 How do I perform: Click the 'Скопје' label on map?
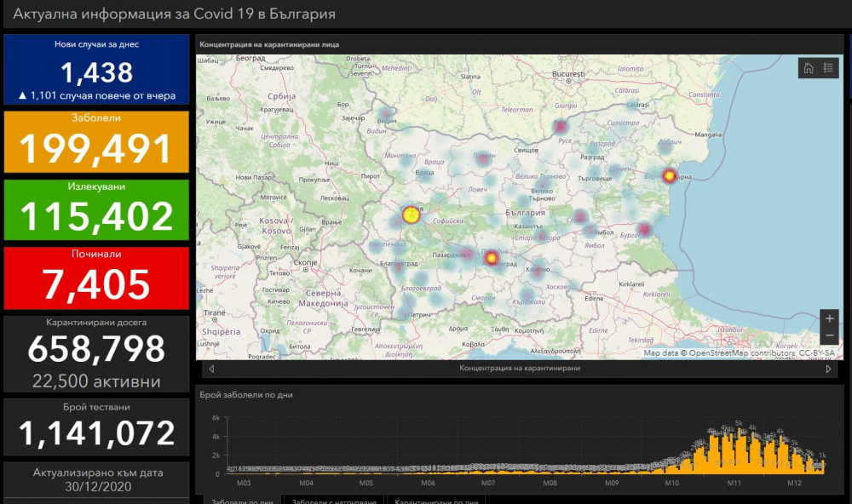[x=305, y=262]
